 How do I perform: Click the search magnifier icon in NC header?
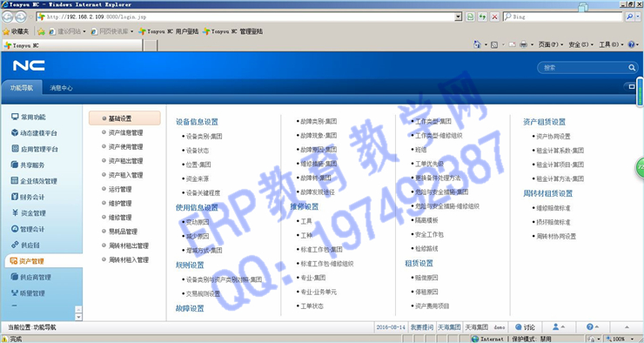631,68
